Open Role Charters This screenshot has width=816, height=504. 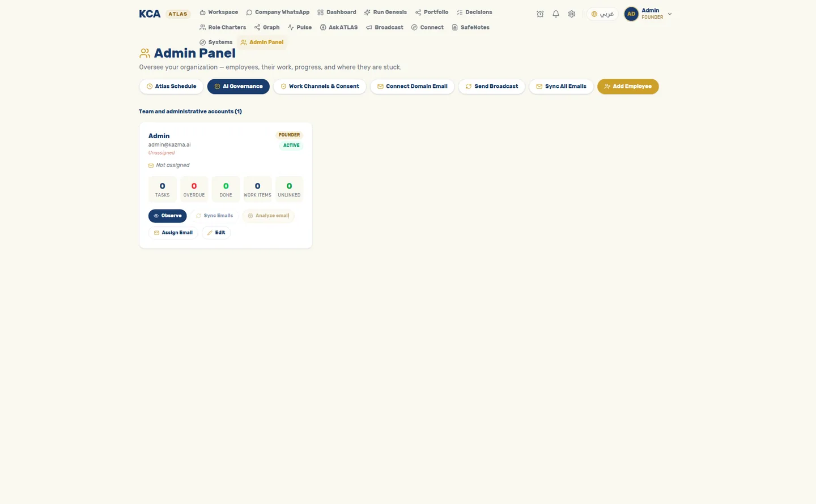click(x=223, y=27)
